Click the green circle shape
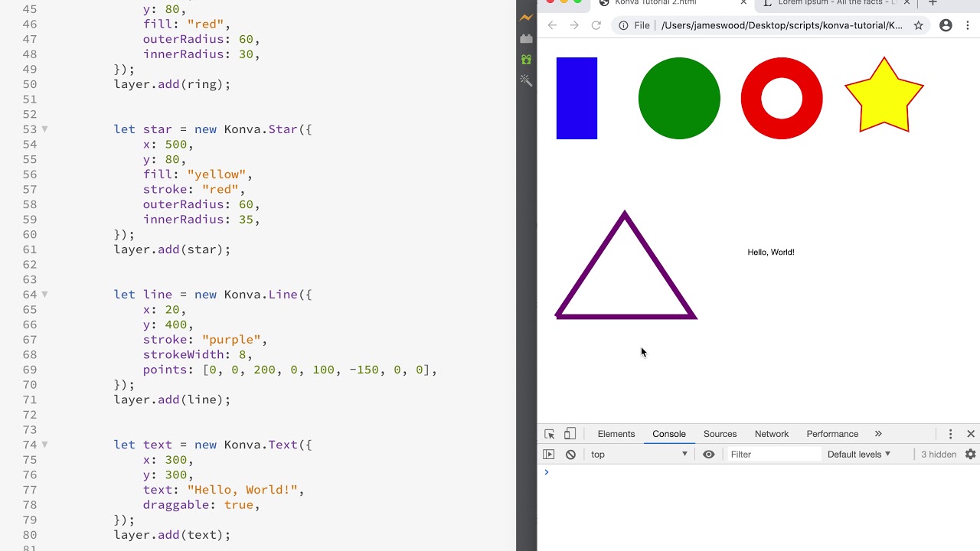This screenshot has height=551, width=980. (679, 98)
